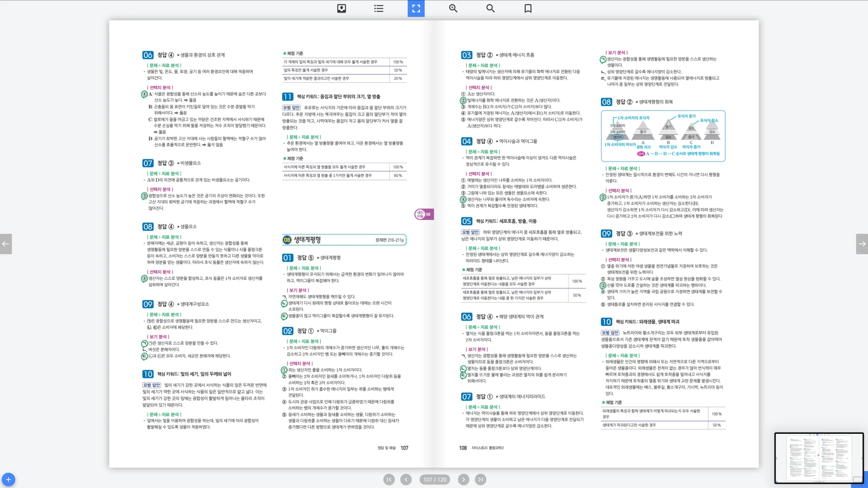This screenshot has height=488, width=868.
Task: Go to the first page
Action: click(x=389, y=479)
